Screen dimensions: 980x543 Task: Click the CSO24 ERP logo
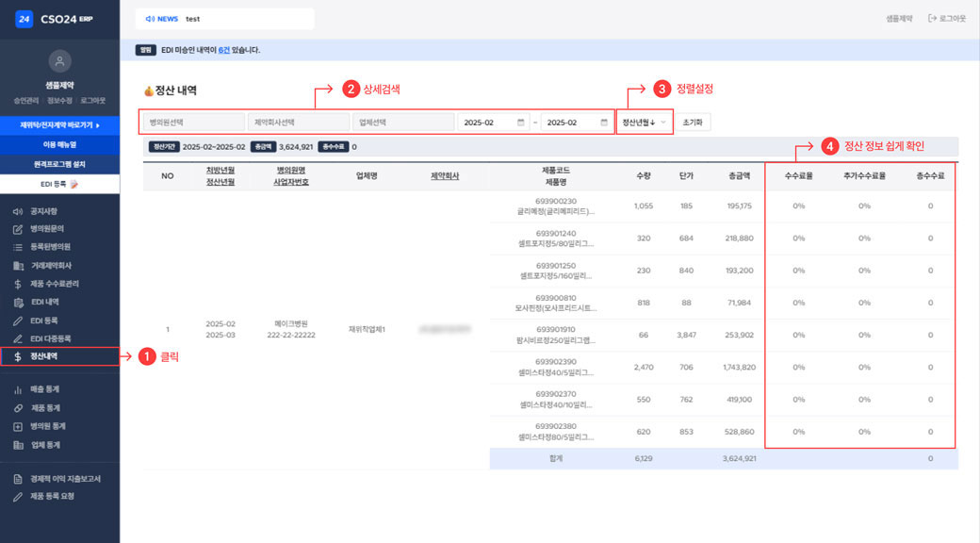coord(55,19)
